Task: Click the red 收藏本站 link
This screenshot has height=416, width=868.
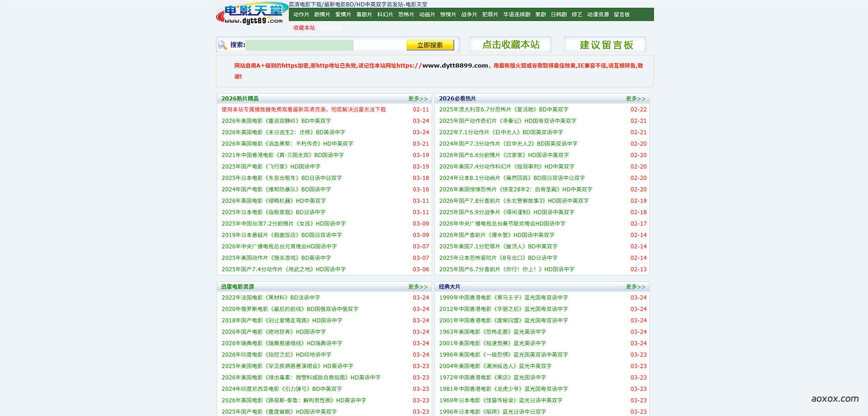Action: (x=304, y=28)
